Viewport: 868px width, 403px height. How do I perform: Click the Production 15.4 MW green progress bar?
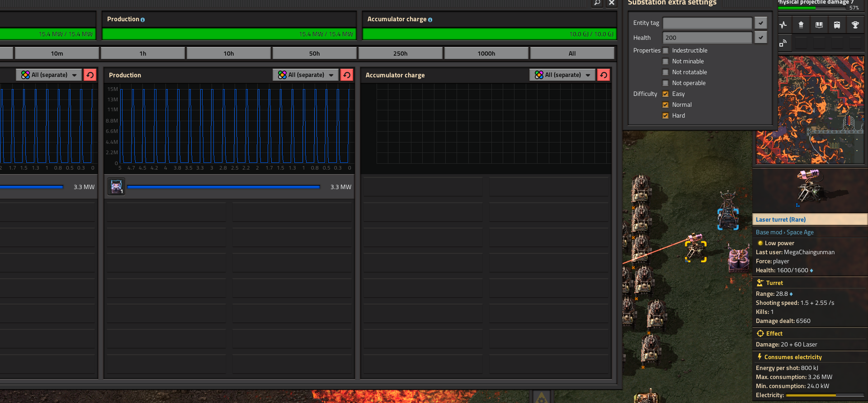[x=229, y=34]
